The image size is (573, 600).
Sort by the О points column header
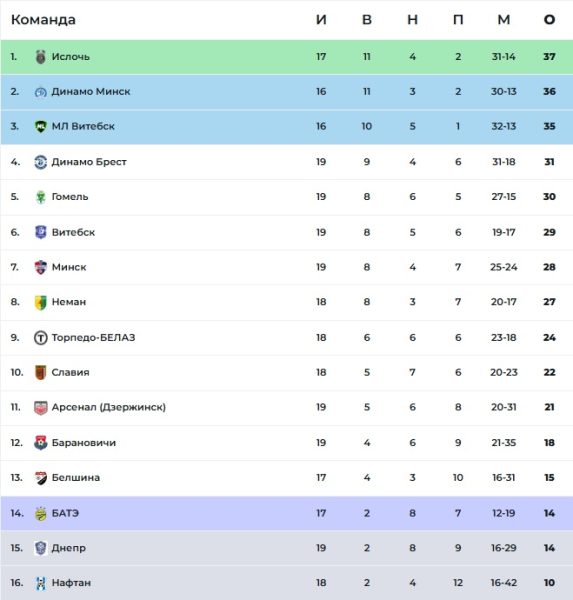click(549, 20)
